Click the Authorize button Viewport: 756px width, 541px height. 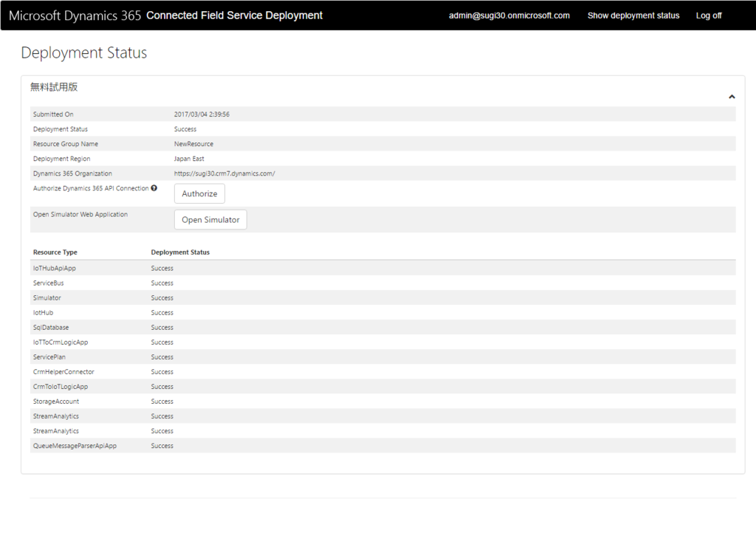click(x=199, y=193)
